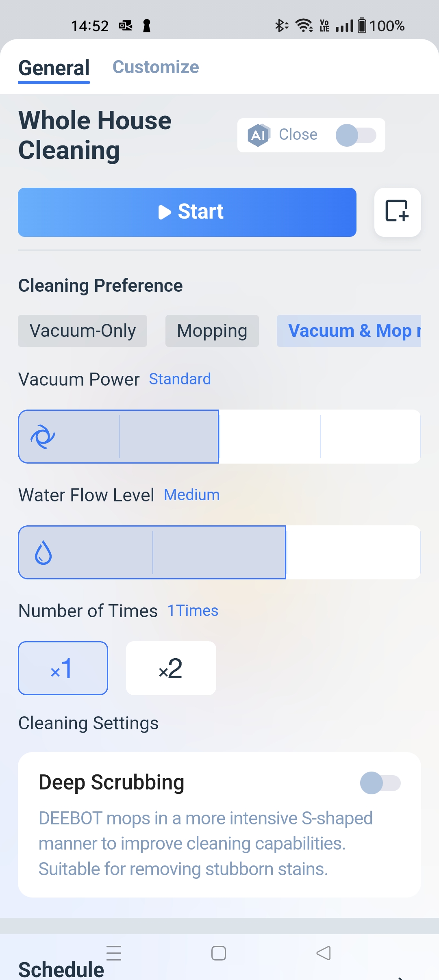
Task: Tap the AI hexagon icon
Action: [259, 135]
